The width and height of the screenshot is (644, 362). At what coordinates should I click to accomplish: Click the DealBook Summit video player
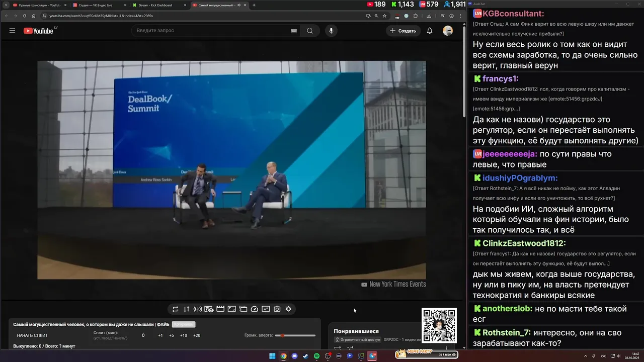pyautogui.click(x=231, y=170)
